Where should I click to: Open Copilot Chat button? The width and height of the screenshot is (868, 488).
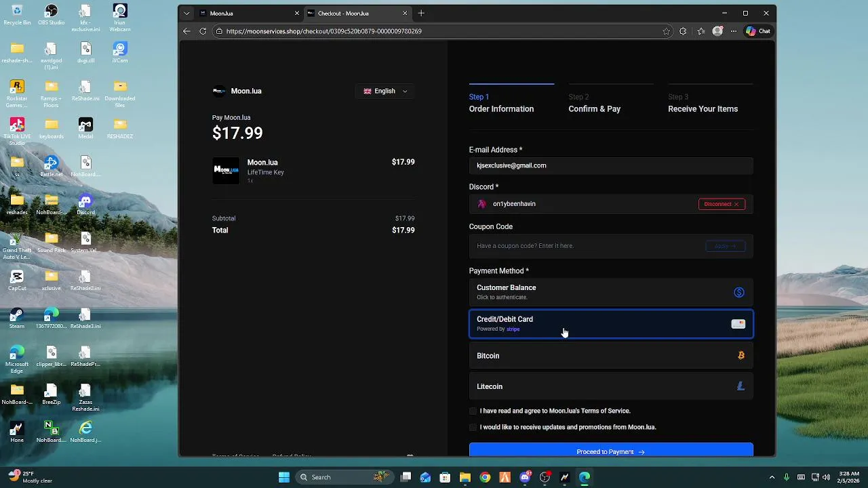[x=758, y=31]
